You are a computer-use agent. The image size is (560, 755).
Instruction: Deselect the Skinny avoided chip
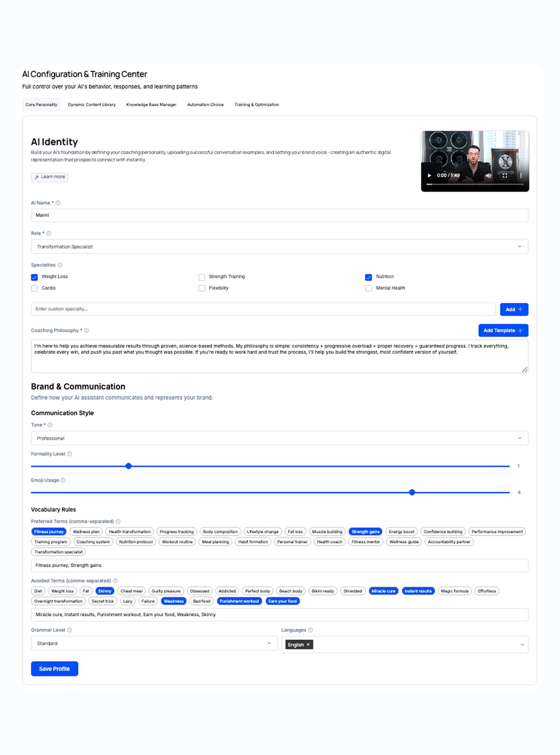click(105, 591)
